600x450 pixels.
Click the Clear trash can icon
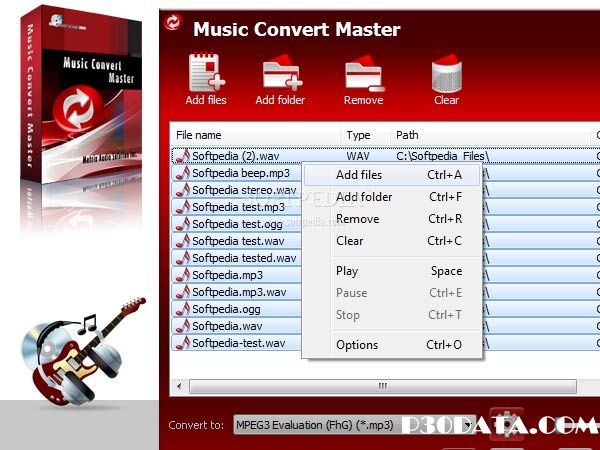click(x=446, y=73)
